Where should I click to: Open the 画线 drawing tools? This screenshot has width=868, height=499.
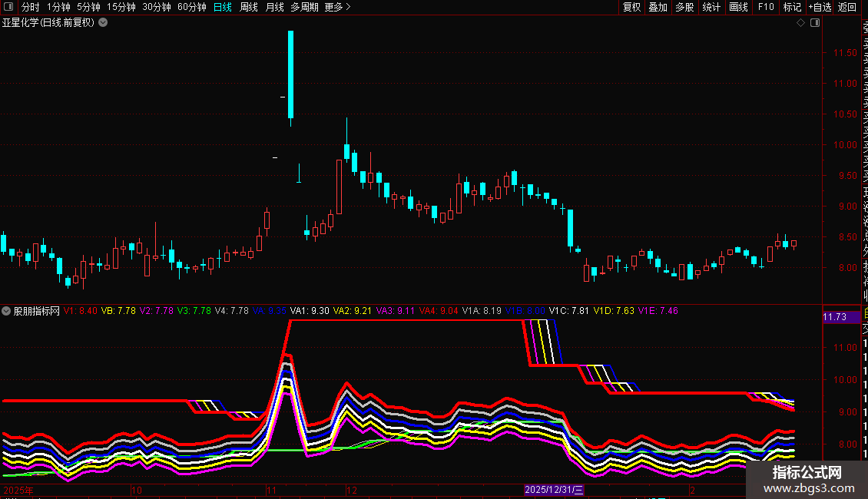pyautogui.click(x=738, y=7)
